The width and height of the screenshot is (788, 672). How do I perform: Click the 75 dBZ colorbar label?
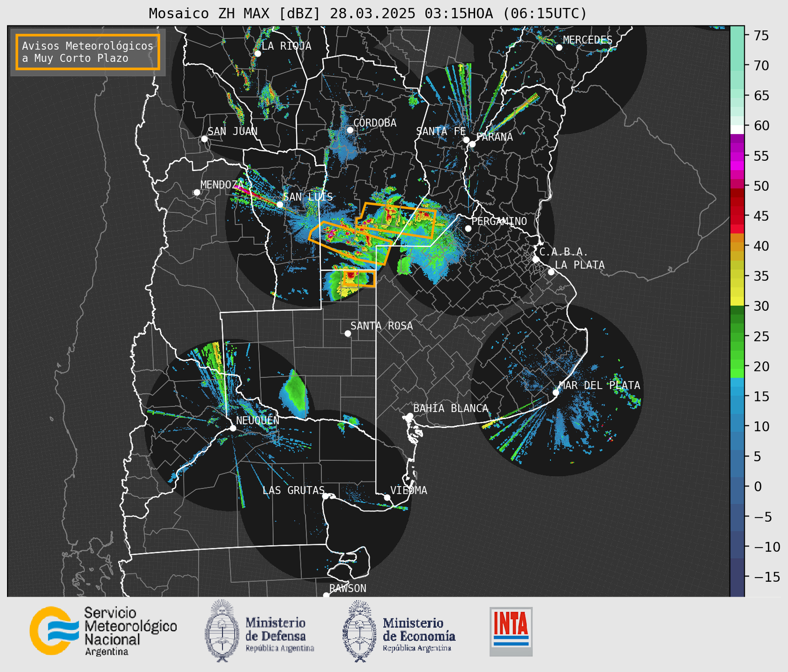761,36
